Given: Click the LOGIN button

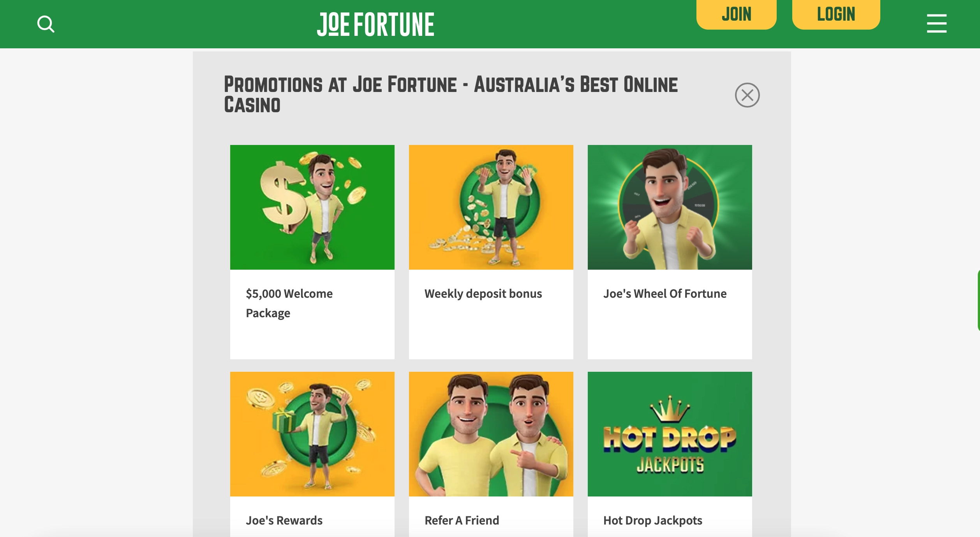Looking at the screenshot, I should tap(836, 14).
